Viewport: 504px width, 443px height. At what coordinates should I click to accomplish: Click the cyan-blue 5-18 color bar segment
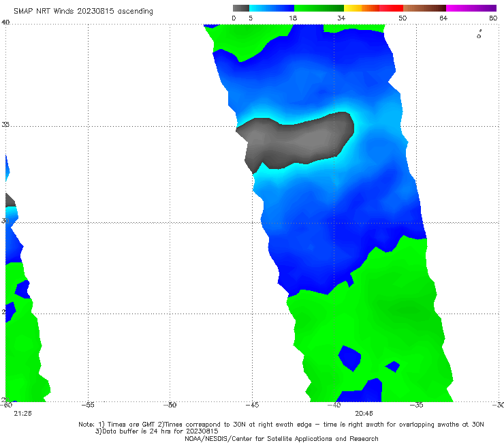(x=272, y=8)
